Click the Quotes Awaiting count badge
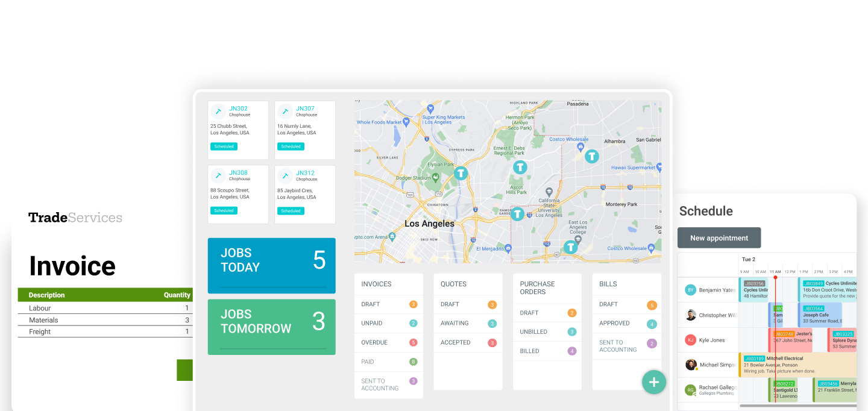The width and height of the screenshot is (868, 411). point(492,324)
